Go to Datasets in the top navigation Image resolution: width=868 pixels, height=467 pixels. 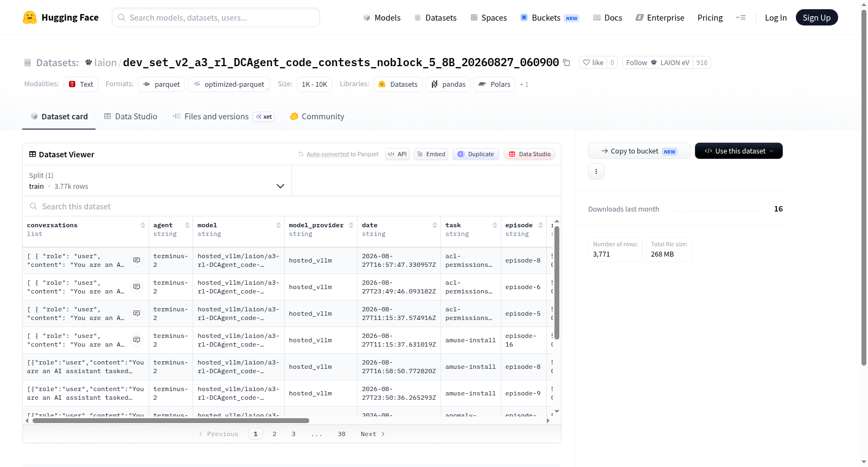click(436, 17)
